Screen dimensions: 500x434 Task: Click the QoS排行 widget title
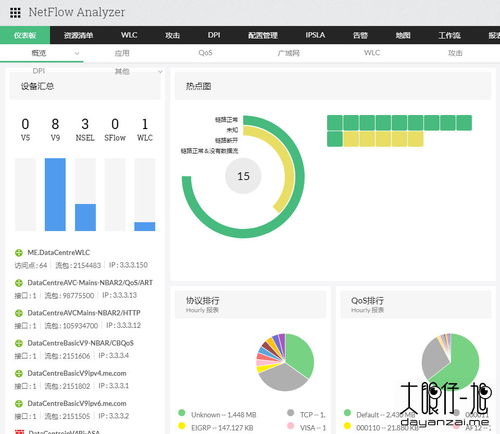(367, 301)
